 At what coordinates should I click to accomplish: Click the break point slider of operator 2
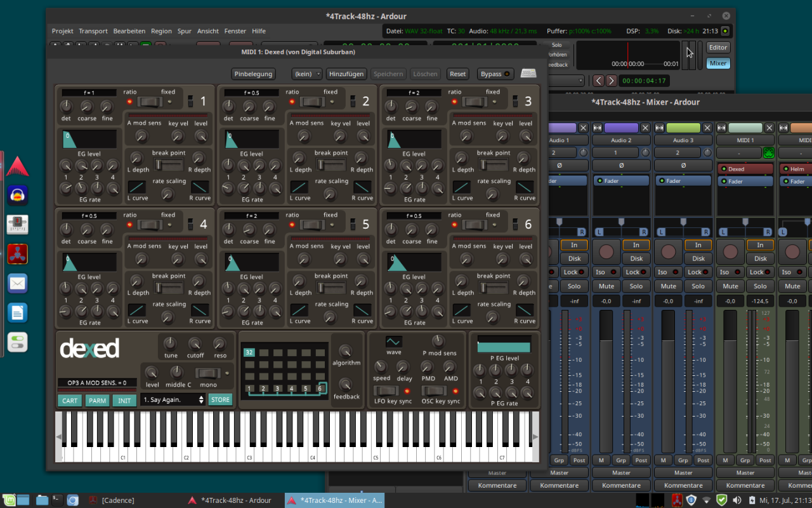click(x=331, y=165)
